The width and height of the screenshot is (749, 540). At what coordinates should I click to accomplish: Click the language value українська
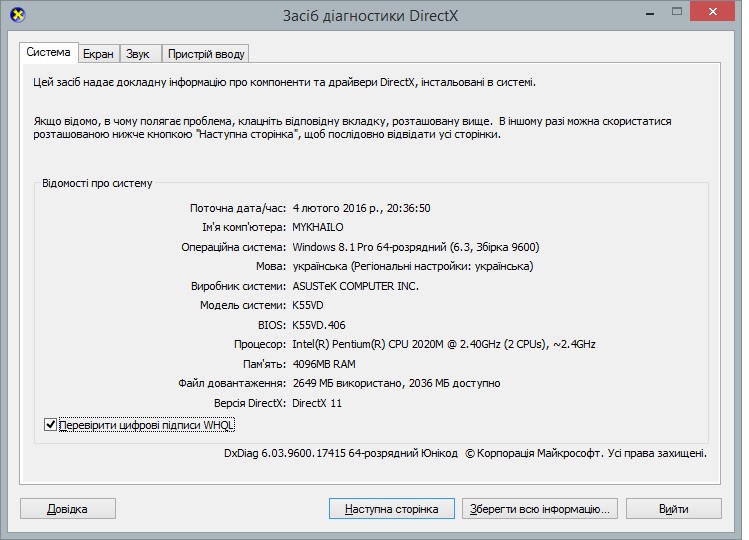[413, 266]
